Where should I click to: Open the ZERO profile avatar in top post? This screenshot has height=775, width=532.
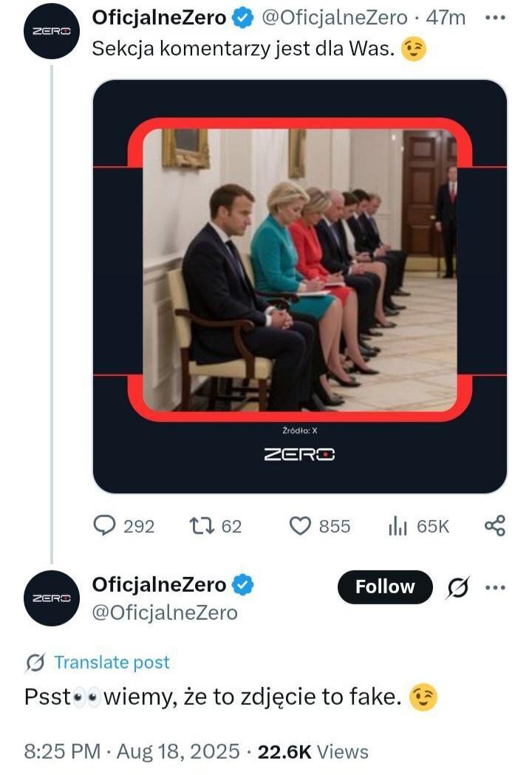pos(51,31)
